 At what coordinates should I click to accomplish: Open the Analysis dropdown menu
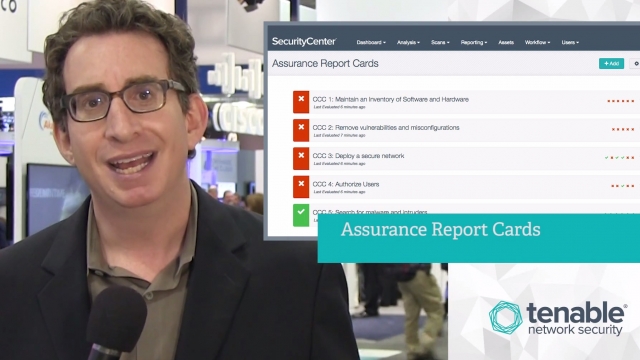408,42
